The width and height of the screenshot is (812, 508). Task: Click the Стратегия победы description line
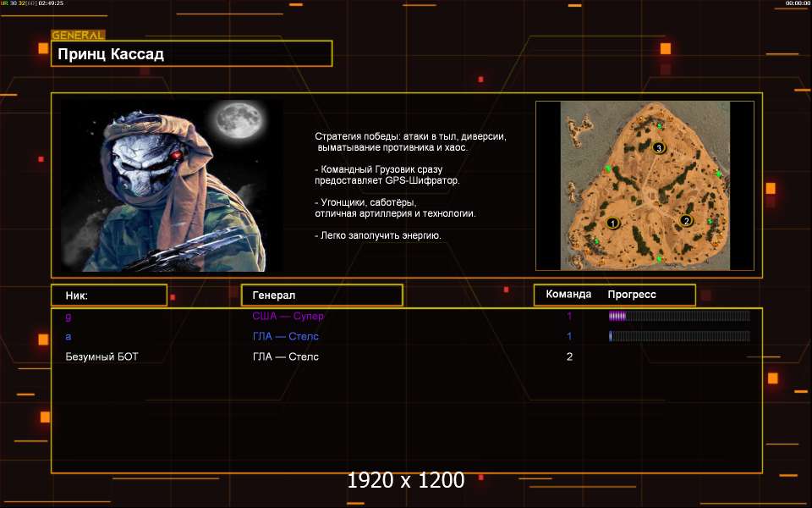pyautogui.click(x=411, y=137)
